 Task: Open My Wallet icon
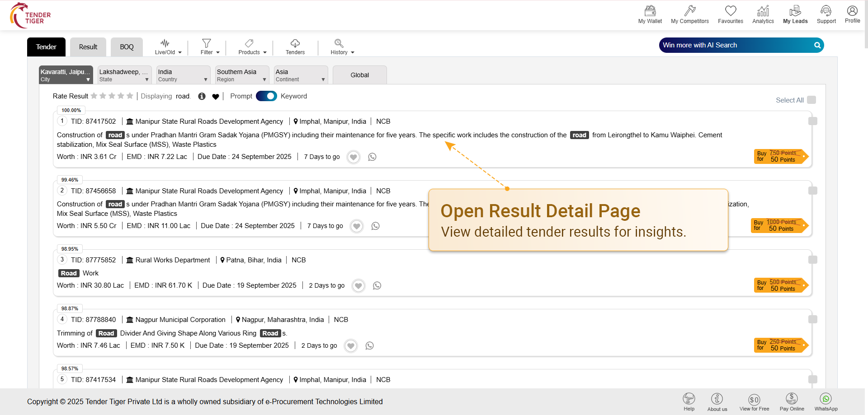click(650, 11)
